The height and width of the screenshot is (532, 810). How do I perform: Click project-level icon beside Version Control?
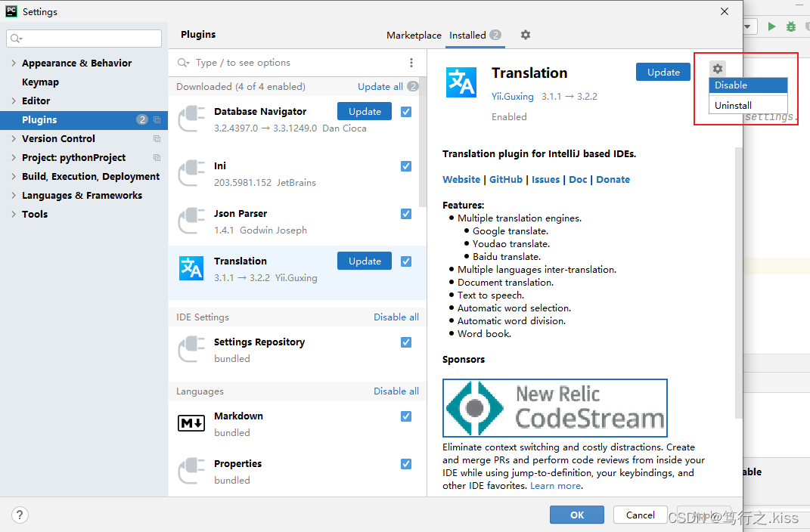coord(157,139)
